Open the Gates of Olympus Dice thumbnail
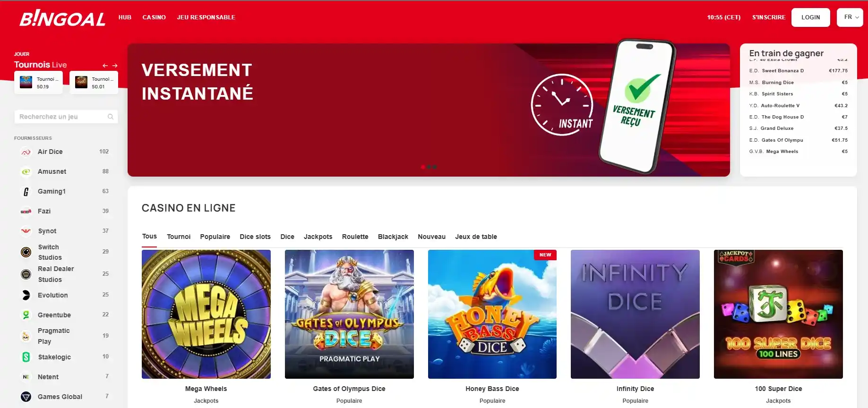The image size is (868, 408). (x=349, y=314)
